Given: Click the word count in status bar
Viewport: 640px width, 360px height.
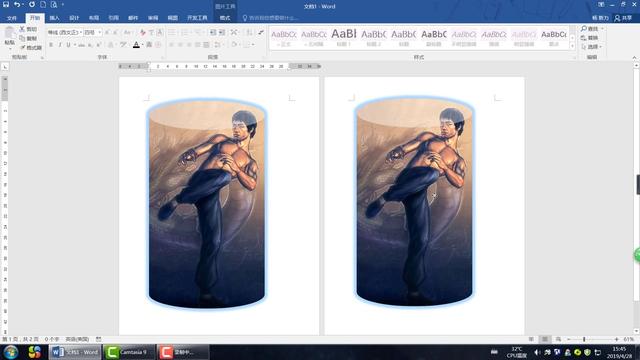Looking at the screenshot, I should point(52,339).
